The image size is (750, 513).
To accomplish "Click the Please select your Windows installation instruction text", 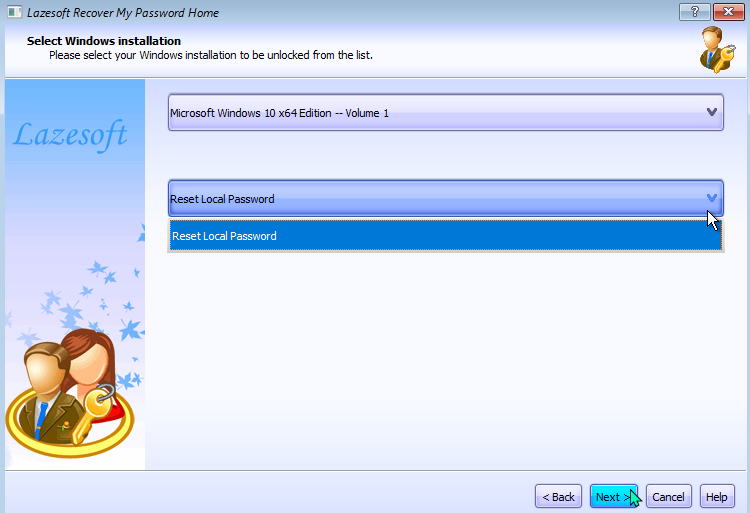I will tap(210, 55).
